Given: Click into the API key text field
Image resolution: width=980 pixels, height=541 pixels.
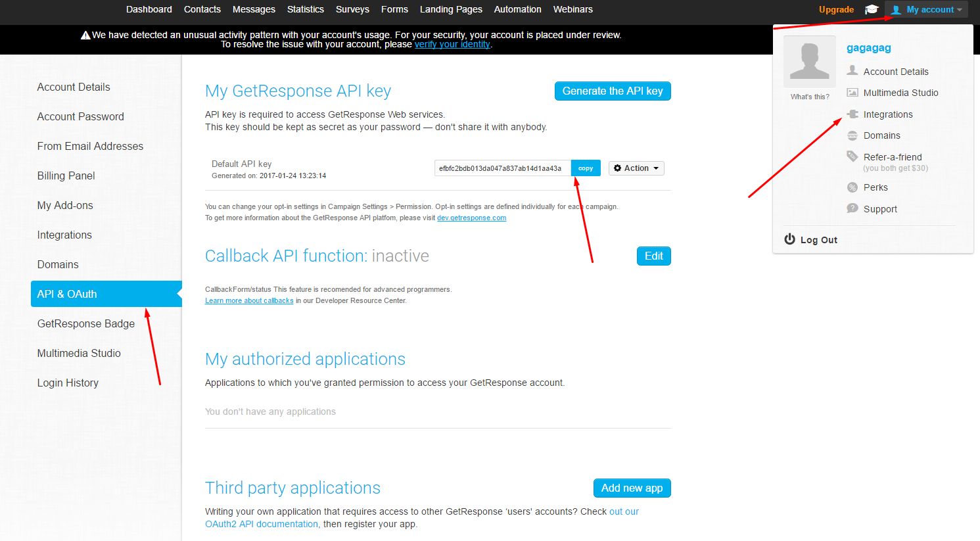Looking at the screenshot, I should [503, 168].
